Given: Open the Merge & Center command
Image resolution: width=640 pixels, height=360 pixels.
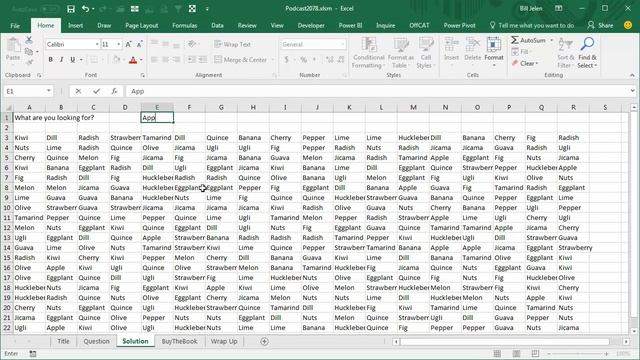Looking at the screenshot, I should click(x=241, y=60).
